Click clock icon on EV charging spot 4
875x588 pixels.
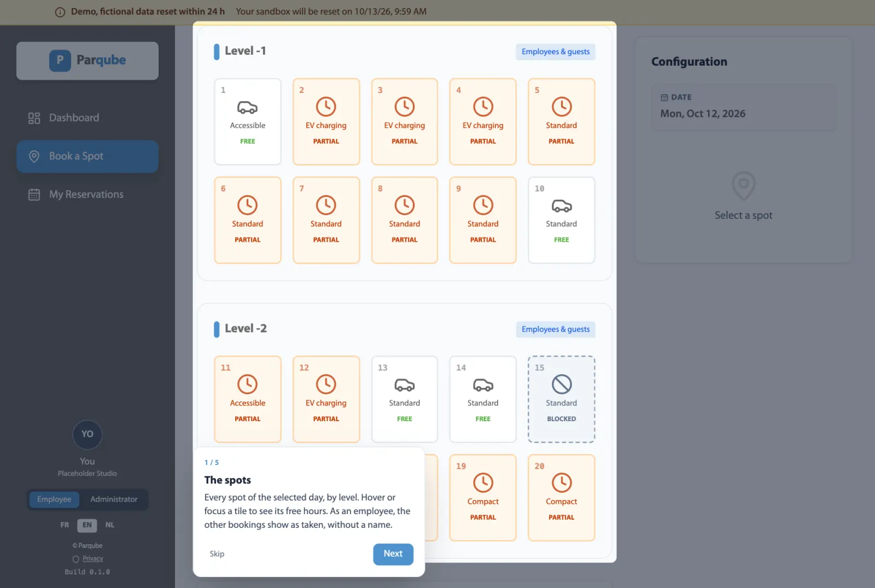(483, 107)
